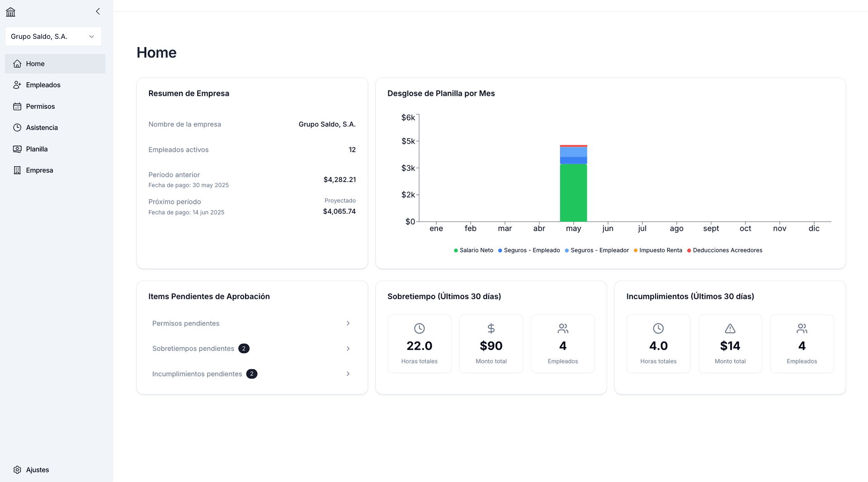The image size is (868, 482).
Task: Click the Empresa building icon
Action: 17,170
